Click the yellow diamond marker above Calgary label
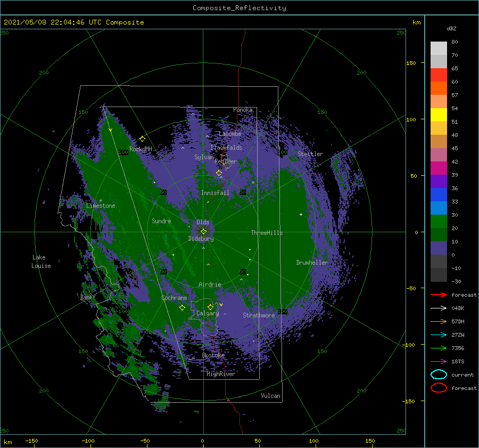The width and height of the screenshot is (479, 448). tap(210, 307)
